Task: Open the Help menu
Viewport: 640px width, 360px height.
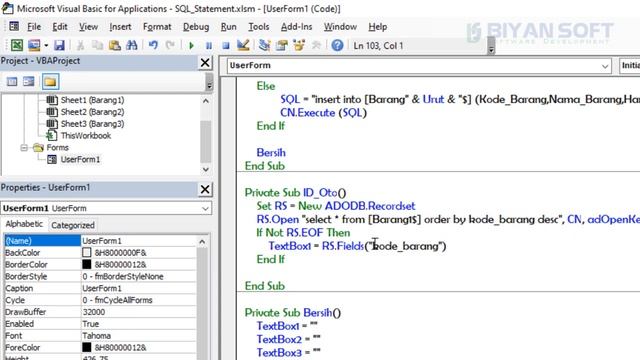Action: [x=378, y=27]
